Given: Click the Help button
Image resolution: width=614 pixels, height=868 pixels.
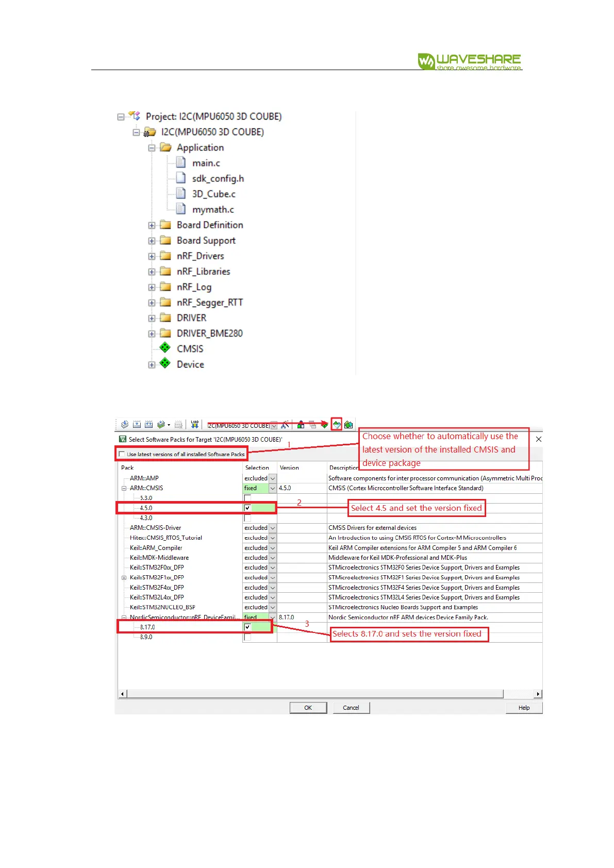Looking at the screenshot, I should pos(524,708).
